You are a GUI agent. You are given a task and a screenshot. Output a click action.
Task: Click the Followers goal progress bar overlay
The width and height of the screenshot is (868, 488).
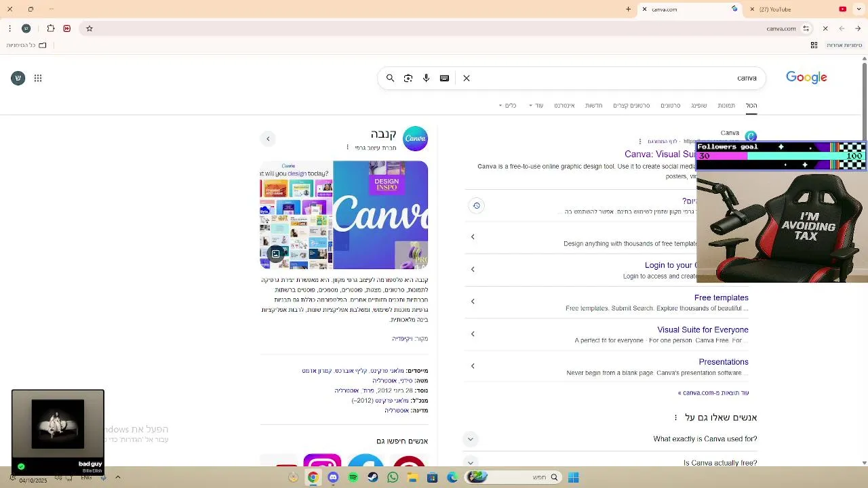781,155
